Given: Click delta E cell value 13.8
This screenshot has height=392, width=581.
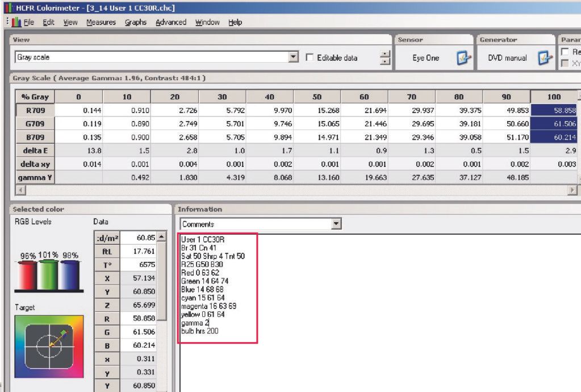Looking at the screenshot, I should [x=78, y=151].
